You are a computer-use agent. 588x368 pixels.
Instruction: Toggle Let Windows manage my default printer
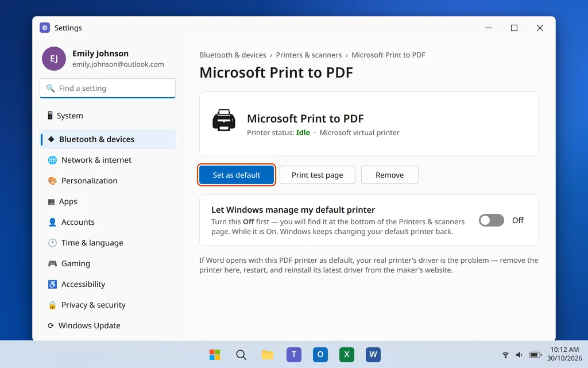coord(492,220)
